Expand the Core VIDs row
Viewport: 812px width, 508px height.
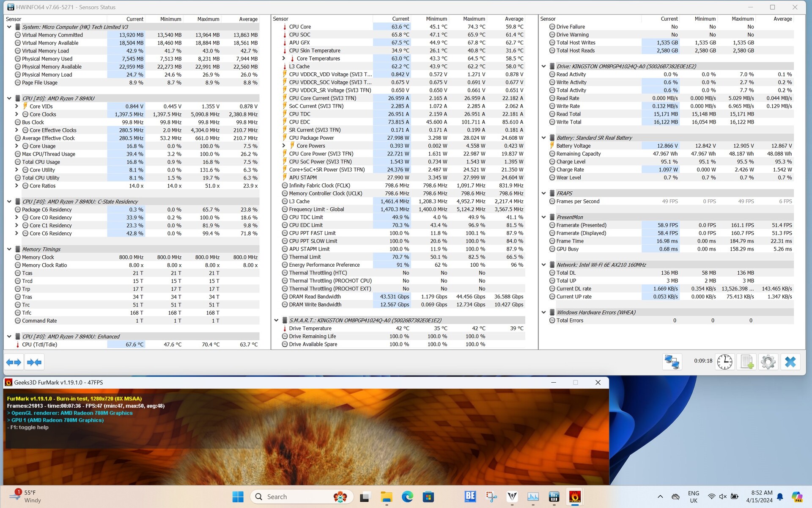(16, 106)
